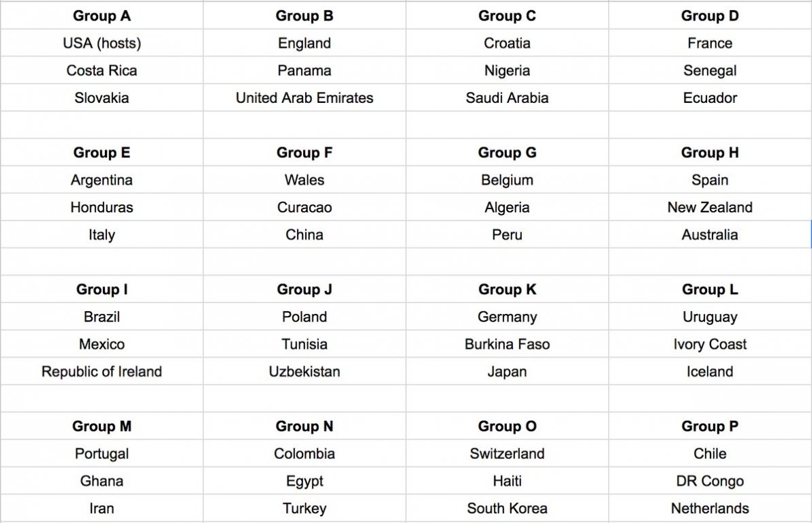Select the United Arab Emirates cell
Viewport: 812px width, 523px height.
tap(304, 98)
